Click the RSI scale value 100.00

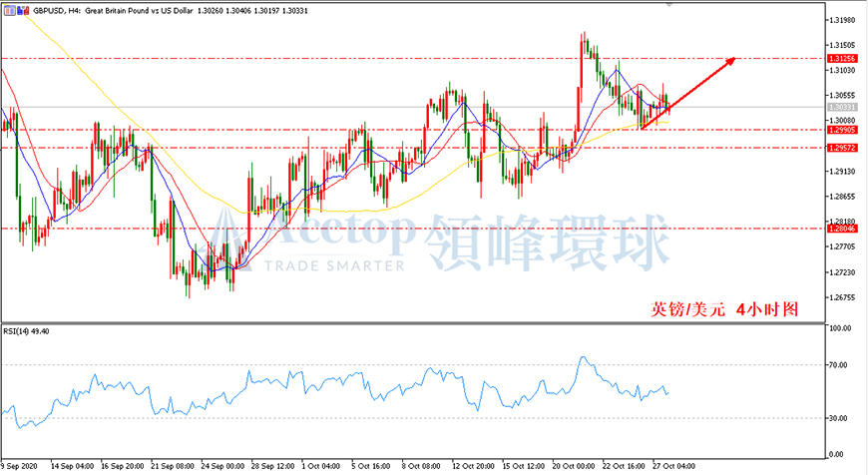click(x=840, y=328)
